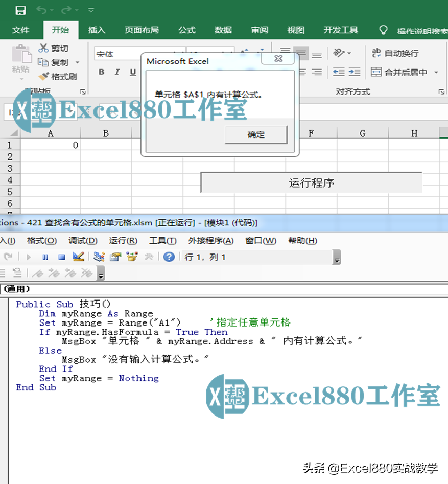Click the Redo icon in VBA toolbar
The width and height of the screenshot is (448, 484).
click(8, 257)
